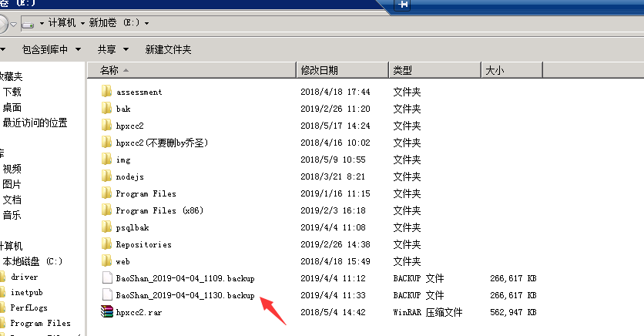Click the drive icon in address bar
This screenshot has width=644, height=336.
pos(28,24)
